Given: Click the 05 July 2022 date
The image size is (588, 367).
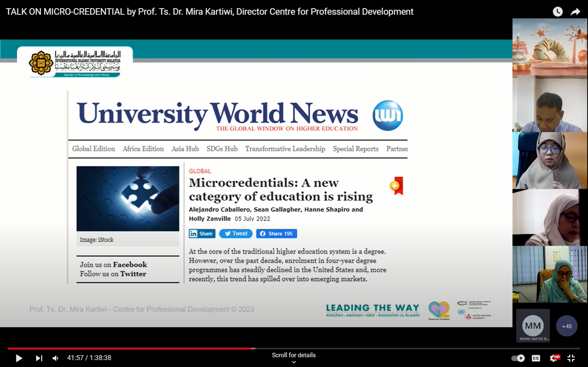Looking at the screenshot, I should point(252,219).
